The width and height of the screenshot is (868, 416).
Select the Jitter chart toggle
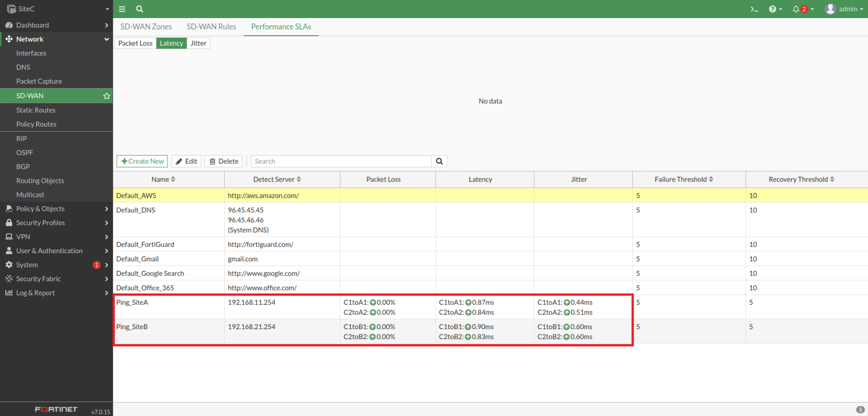click(198, 43)
